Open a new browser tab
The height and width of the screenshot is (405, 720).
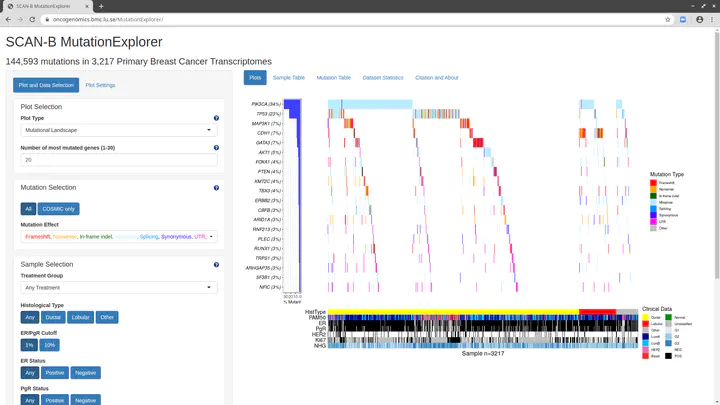pyautogui.click(x=101, y=6)
